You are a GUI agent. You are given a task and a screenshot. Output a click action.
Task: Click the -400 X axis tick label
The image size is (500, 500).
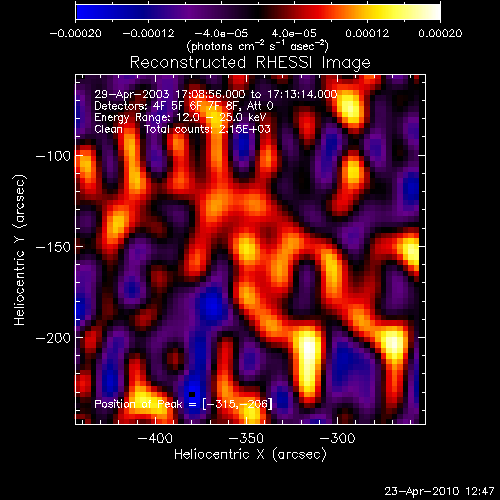click(155, 438)
